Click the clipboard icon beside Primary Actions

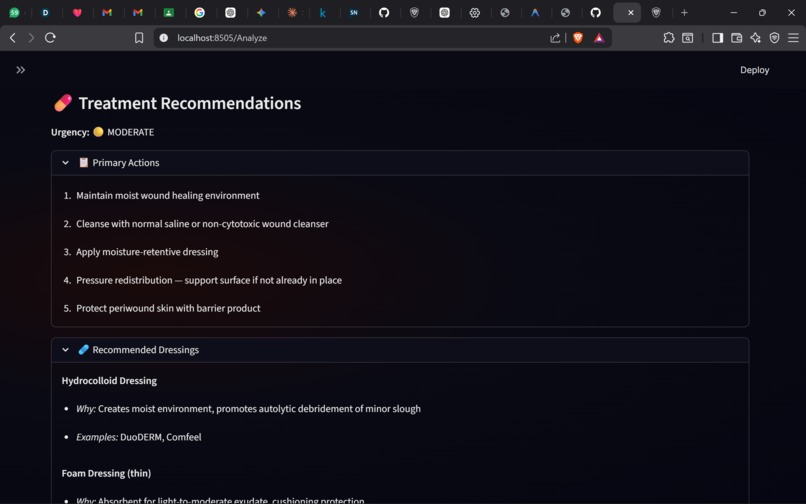pyautogui.click(x=83, y=163)
